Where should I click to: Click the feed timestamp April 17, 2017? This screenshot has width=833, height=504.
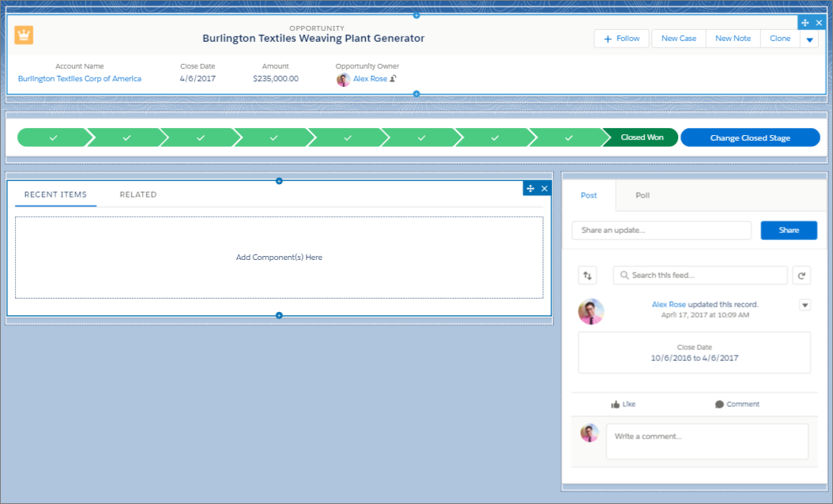tap(705, 315)
